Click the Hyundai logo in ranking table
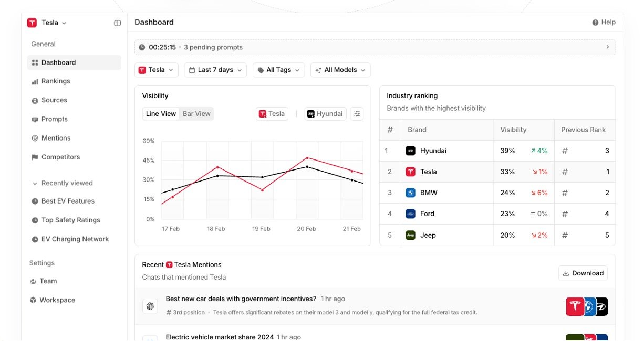 [x=410, y=151]
